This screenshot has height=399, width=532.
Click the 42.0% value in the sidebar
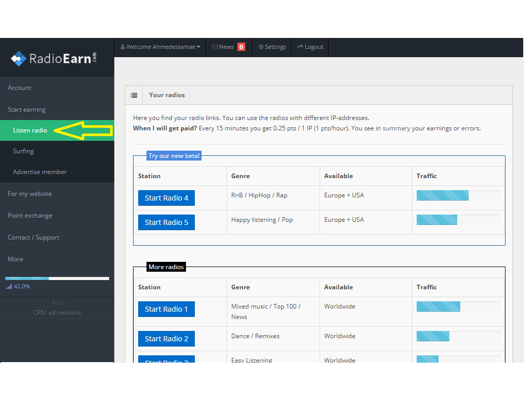point(22,287)
